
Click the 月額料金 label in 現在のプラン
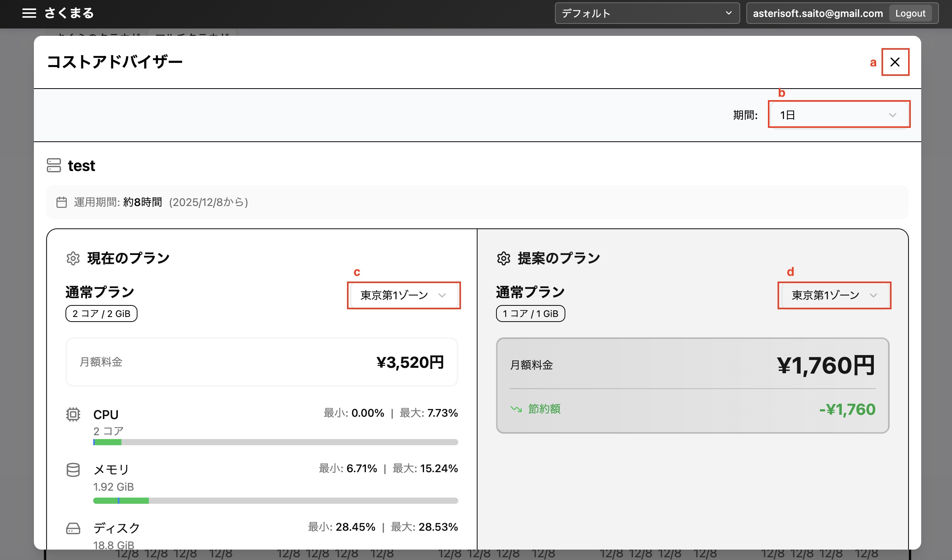pyautogui.click(x=101, y=362)
